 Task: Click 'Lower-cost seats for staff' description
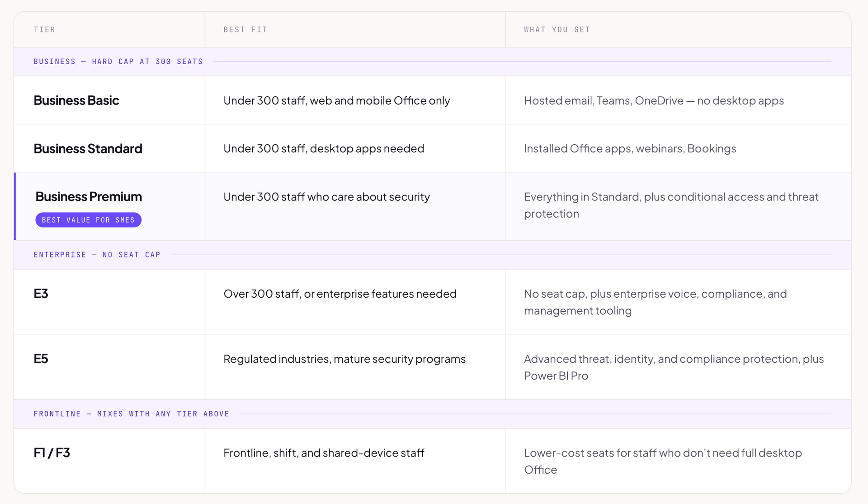click(x=663, y=461)
